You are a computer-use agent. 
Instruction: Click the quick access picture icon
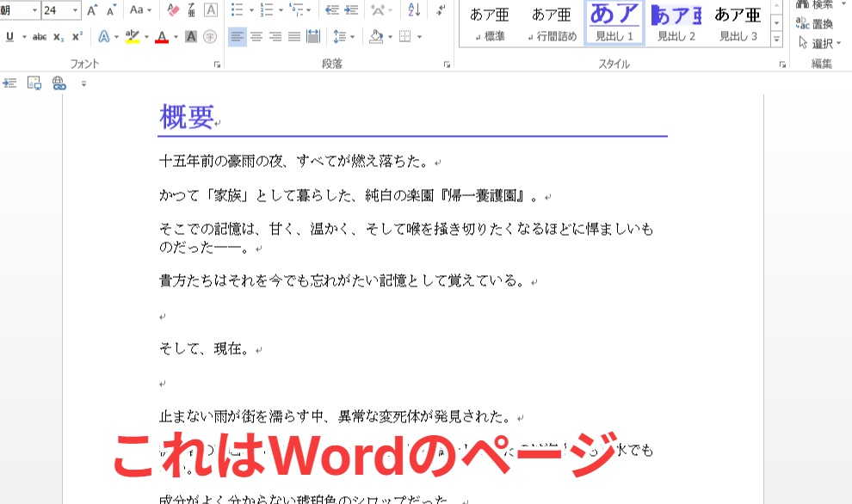[34, 83]
